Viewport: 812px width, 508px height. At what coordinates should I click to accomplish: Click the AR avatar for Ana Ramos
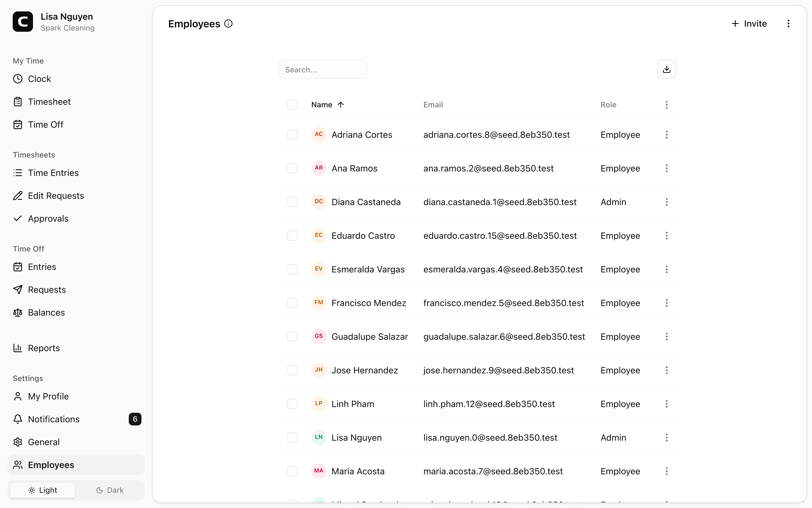click(319, 168)
